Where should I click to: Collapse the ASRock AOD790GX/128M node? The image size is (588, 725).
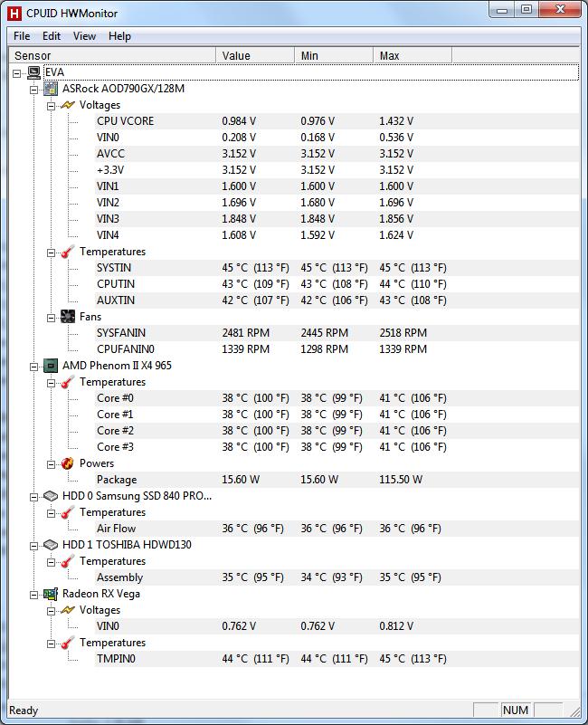[x=33, y=90]
